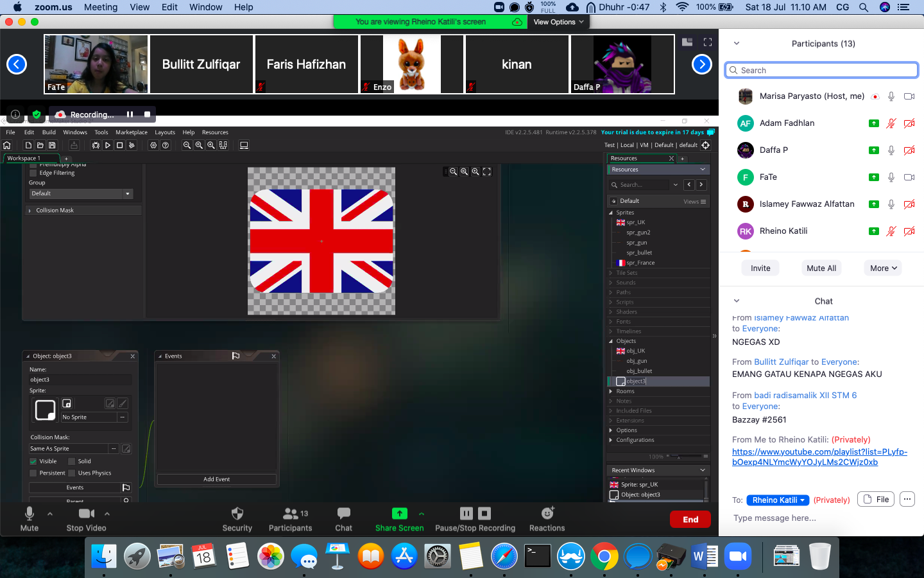The width and height of the screenshot is (924, 578).
Task: Open Zoom Reactions
Action: 547,519
